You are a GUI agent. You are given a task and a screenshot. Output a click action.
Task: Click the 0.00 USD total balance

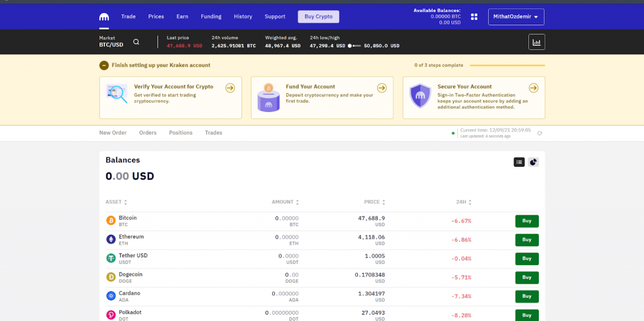point(130,176)
